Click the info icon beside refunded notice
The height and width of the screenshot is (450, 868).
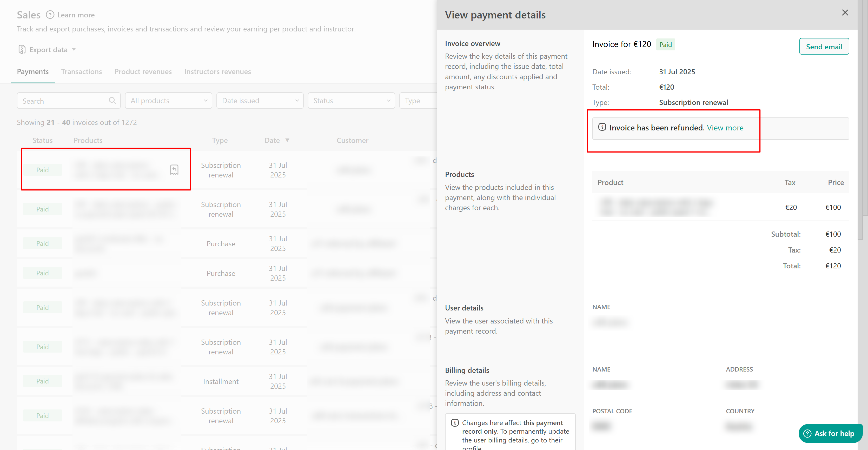click(602, 127)
